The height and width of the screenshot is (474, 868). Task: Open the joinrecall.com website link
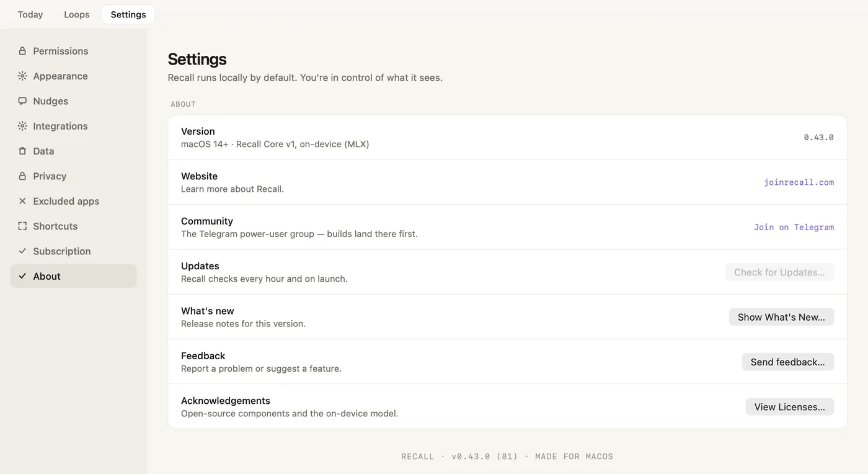pos(799,182)
